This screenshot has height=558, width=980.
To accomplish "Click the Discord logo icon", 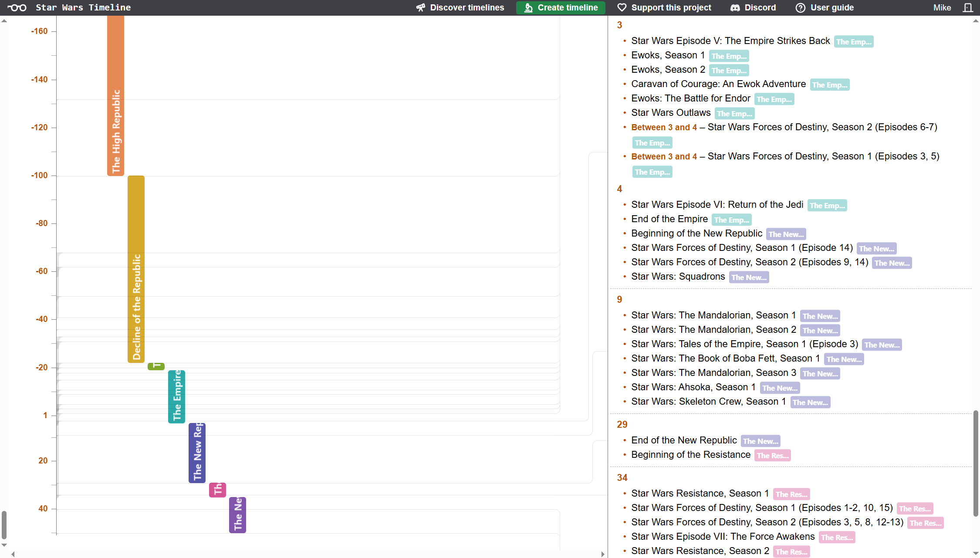I will click(x=735, y=7).
